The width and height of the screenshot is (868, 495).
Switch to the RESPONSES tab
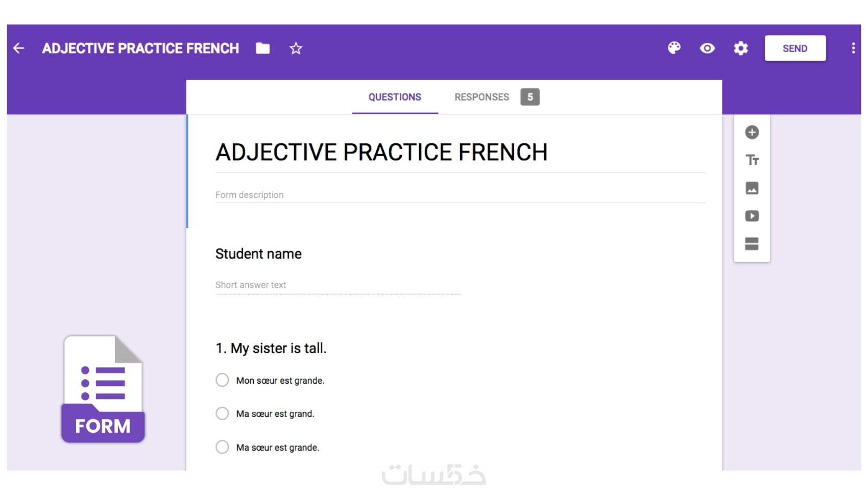pos(482,97)
